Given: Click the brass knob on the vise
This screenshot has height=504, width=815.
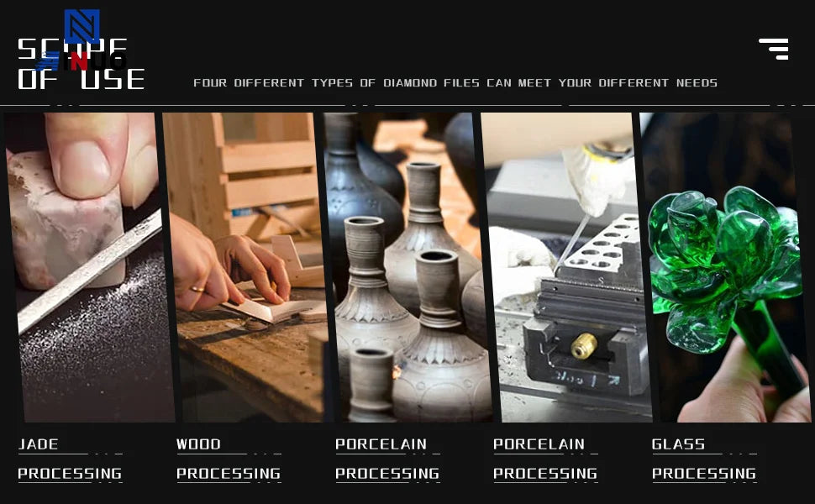Looking at the screenshot, I should tap(584, 346).
